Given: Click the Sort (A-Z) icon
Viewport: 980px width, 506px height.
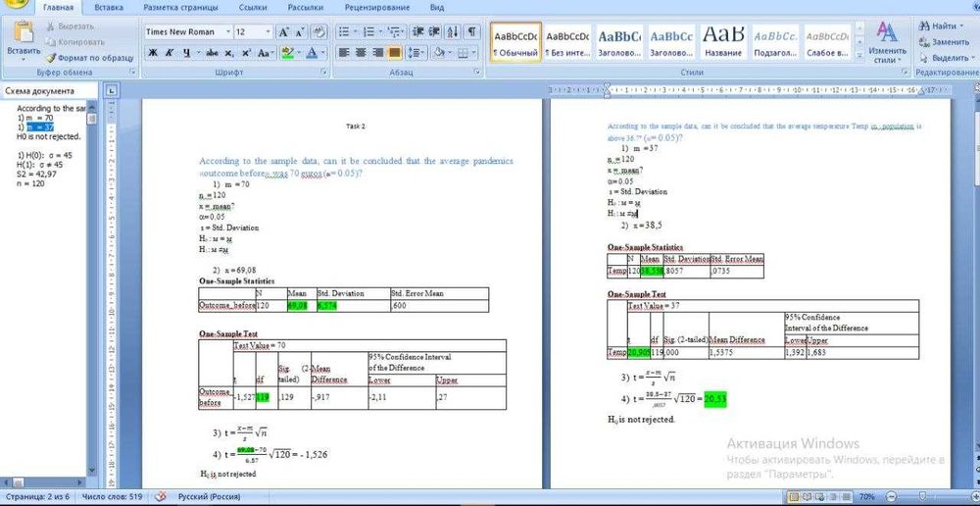Looking at the screenshot, I should click(453, 32).
